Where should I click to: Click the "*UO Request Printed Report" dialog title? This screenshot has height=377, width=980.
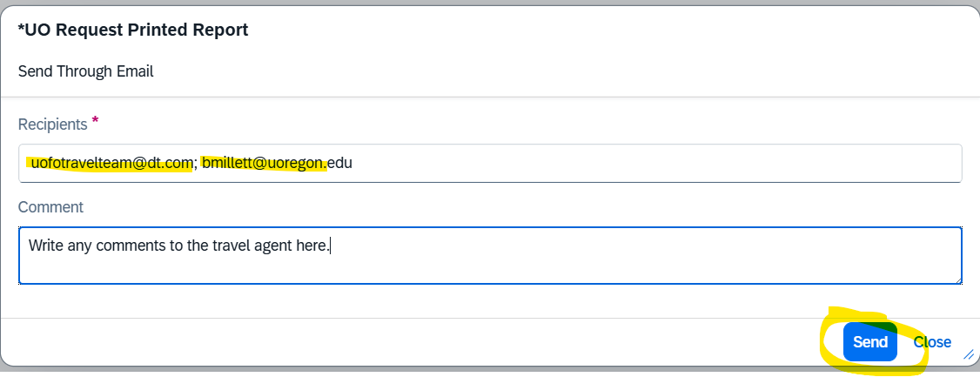[133, 30]
